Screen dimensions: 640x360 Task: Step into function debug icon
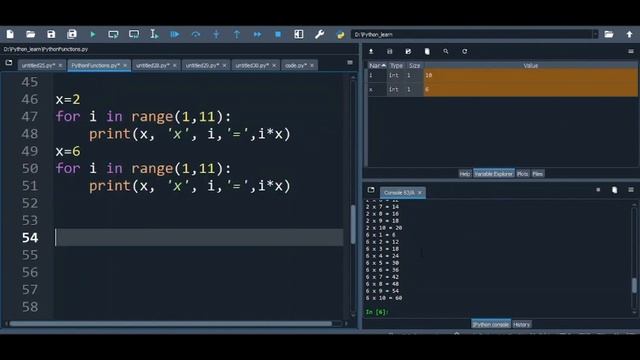tap(216, 34)
